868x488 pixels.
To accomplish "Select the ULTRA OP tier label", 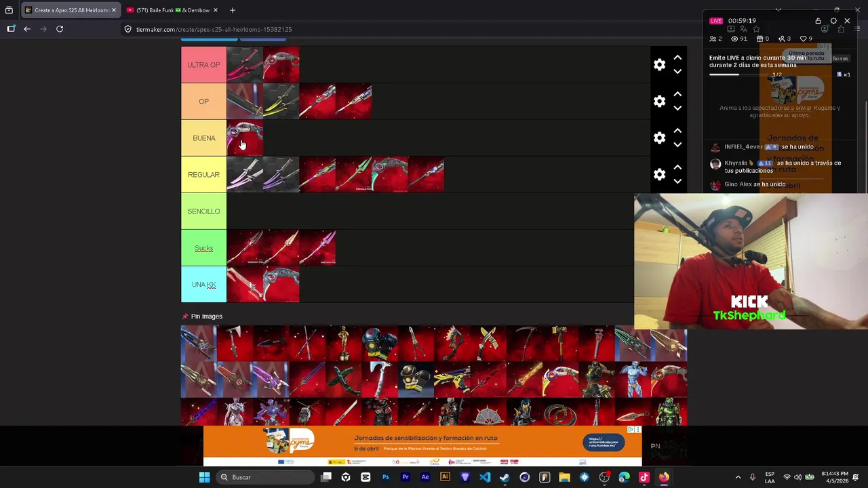I will coord(203,64).
